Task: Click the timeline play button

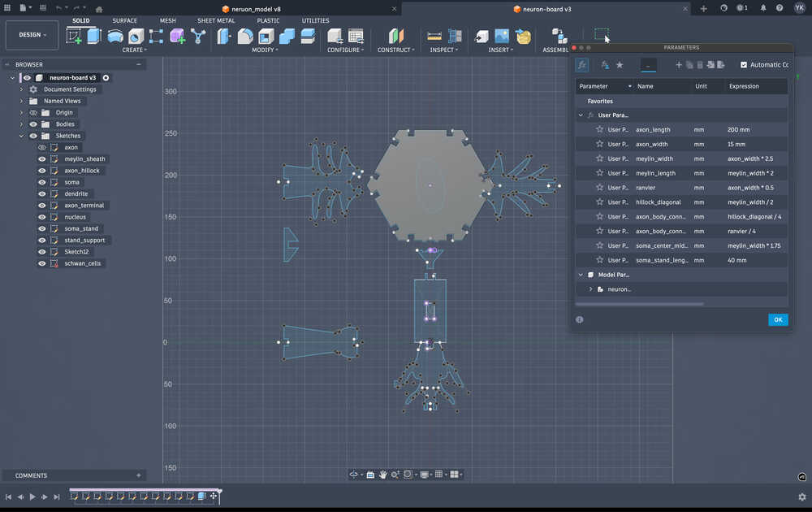Action: click(32, 497)
